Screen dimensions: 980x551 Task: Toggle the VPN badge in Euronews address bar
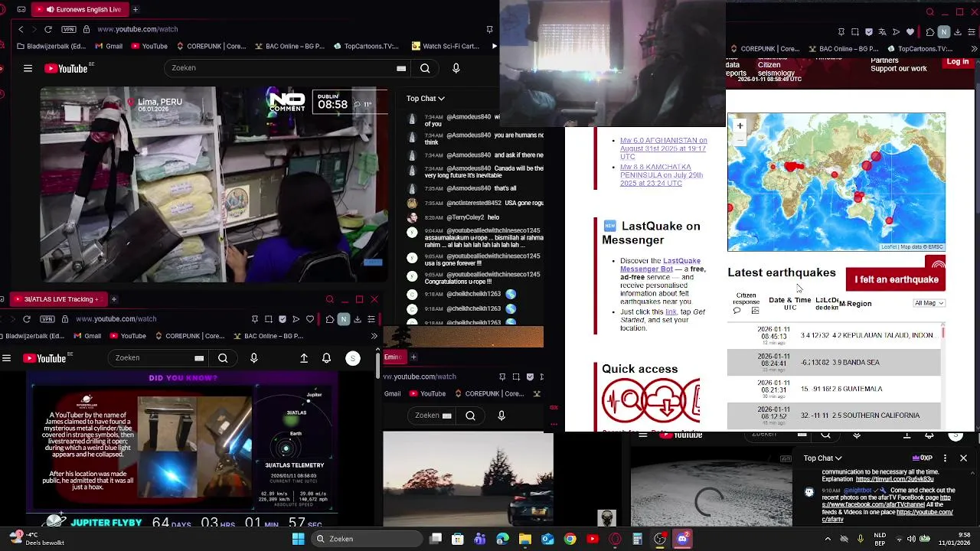pyautogui.click(x=70, y=29)
